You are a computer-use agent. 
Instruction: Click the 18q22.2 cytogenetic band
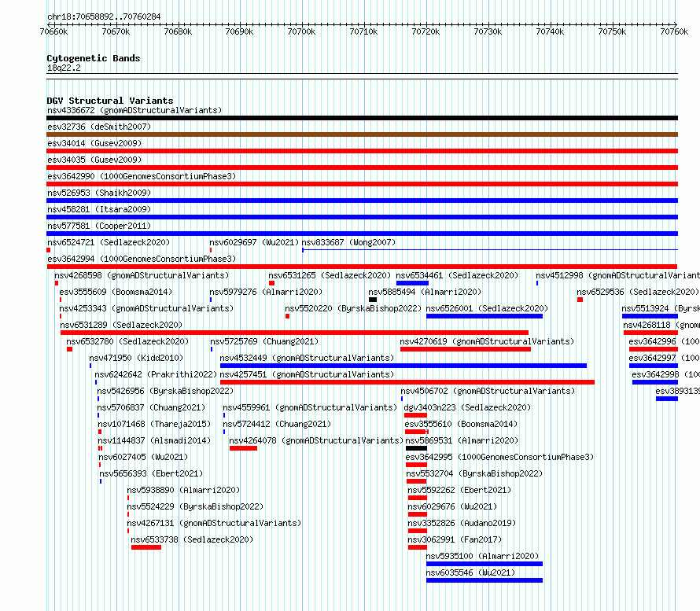(362, 76)
